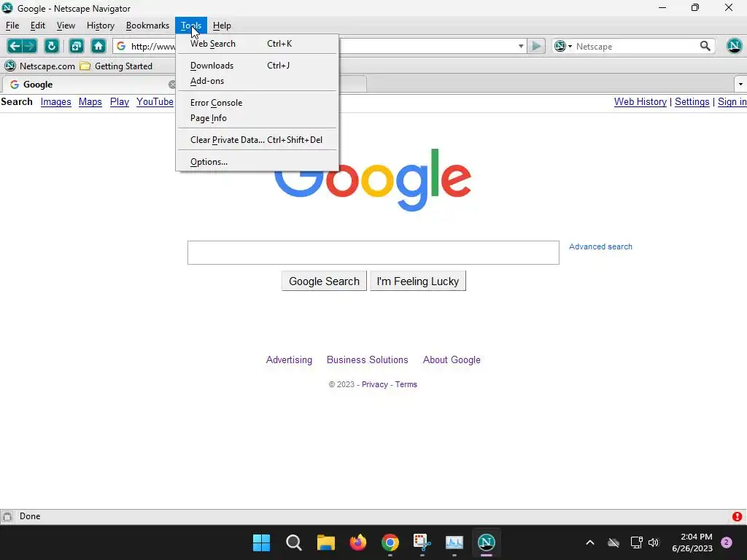The height and width of the screenshot is (560, 747).
Task: Open the list all tabs dropdown
Action: click(x=740, y=85)
